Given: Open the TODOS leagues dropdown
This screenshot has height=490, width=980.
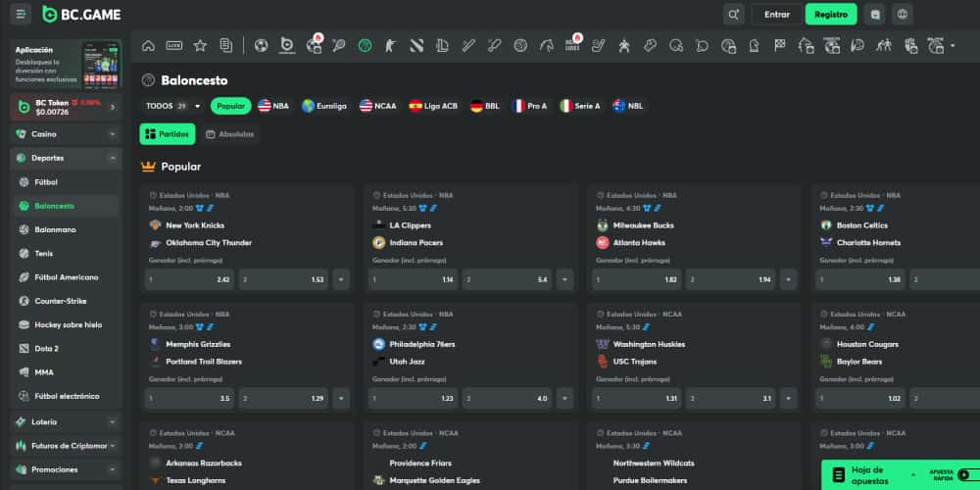Looking at the screenshot, I should tap(172, 106).
